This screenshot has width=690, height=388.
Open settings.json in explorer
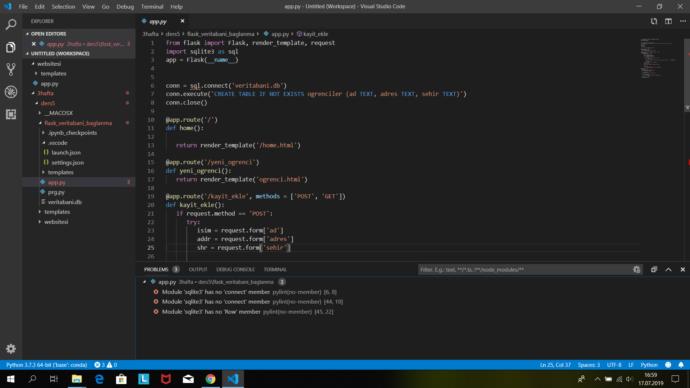pyautogui.click(x=67, y=163)
